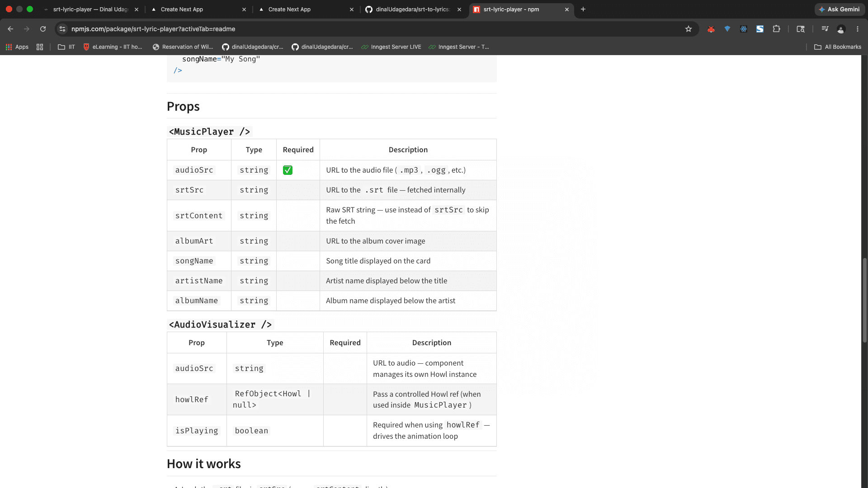This screenshot has width=868, height=488.
Task: Open Reservation of Wil... bookmark
Action: (183, 47)
